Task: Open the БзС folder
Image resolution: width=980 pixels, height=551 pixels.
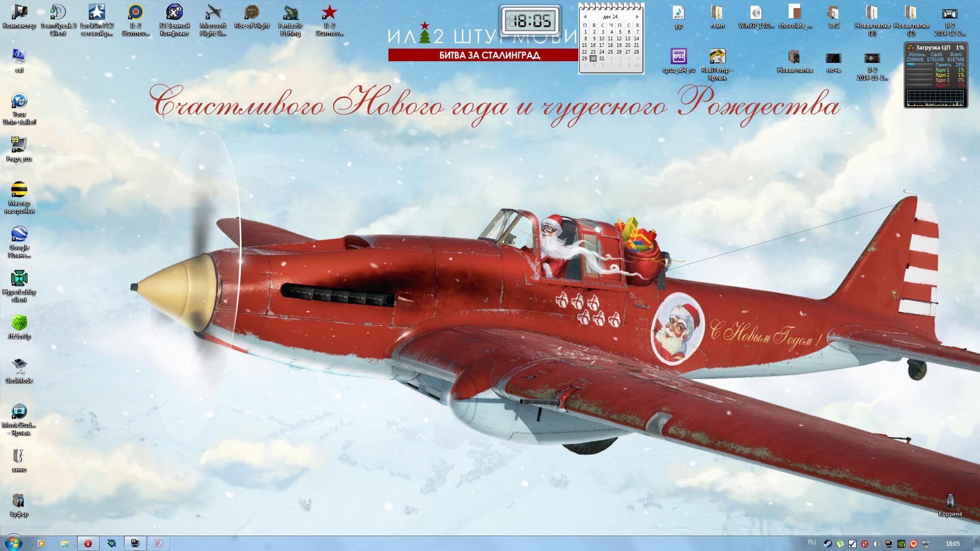Action: pyautogui.click(x=834, y=16)
